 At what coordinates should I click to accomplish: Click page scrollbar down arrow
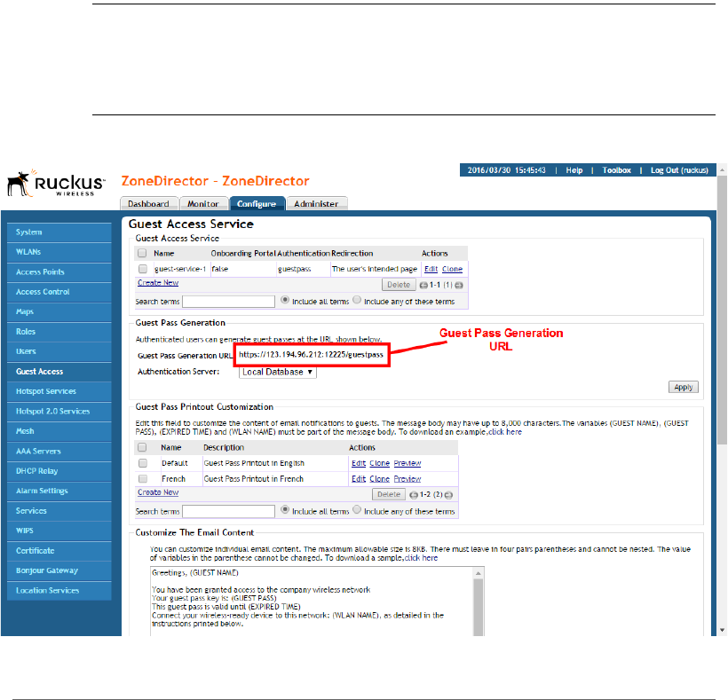pos(722,630)
